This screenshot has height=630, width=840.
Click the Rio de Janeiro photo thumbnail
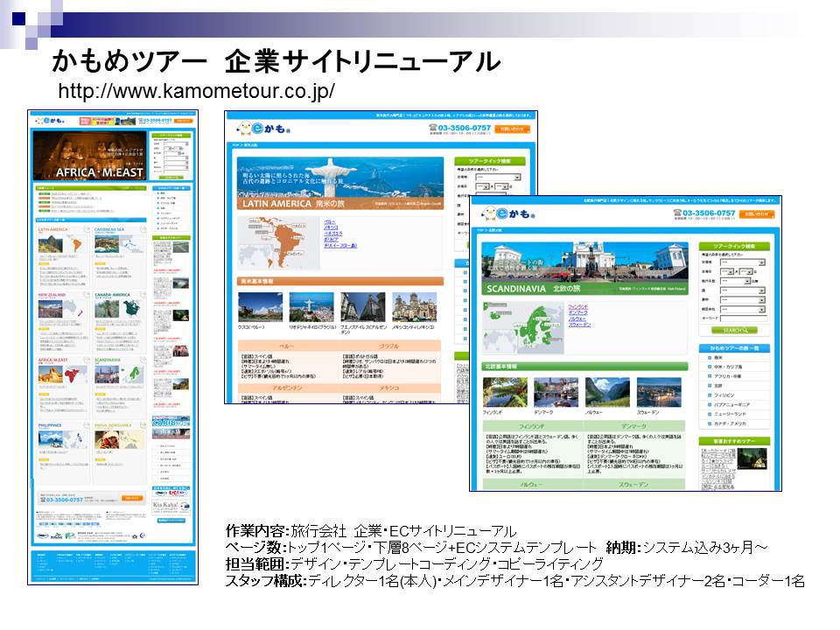pyautogui.click(x=311, y=307)
